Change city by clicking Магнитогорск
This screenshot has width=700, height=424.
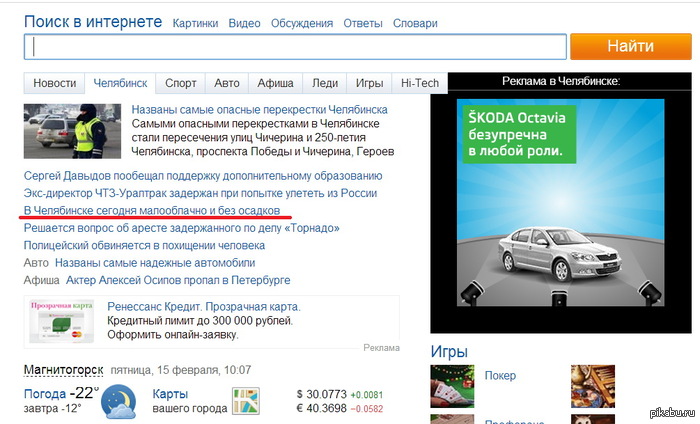pyautogui.click(x=63, y=370)
